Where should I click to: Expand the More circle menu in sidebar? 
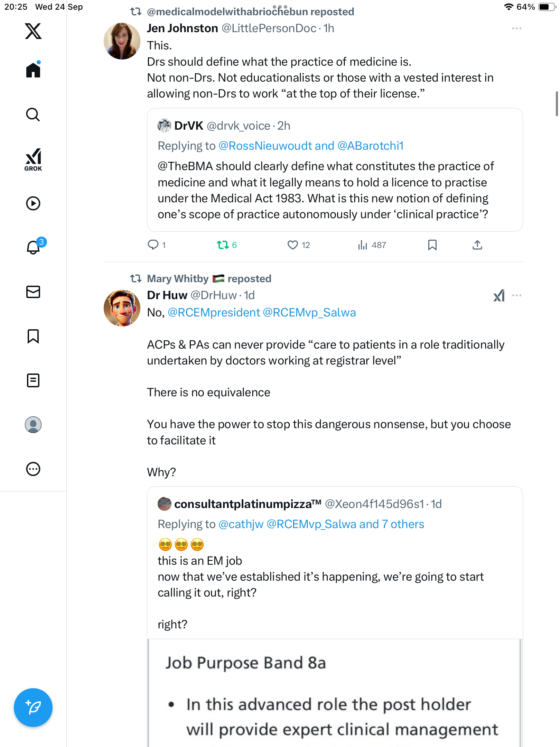[x=33, y=469]
